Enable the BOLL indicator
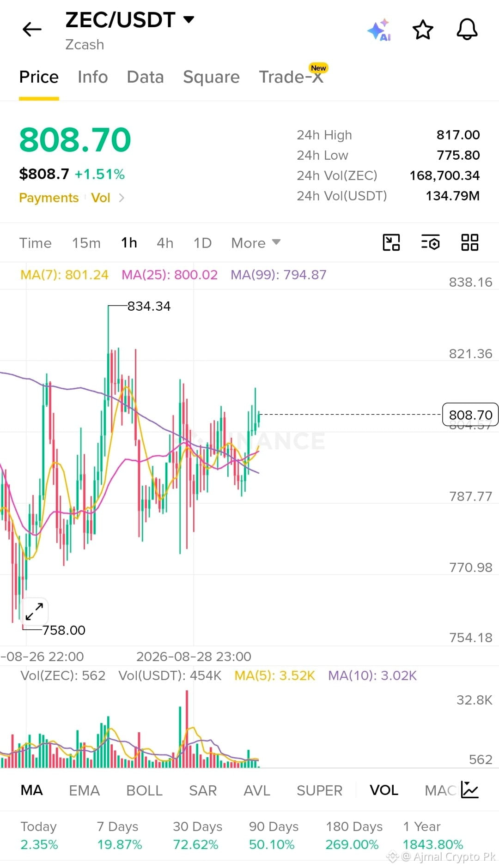499x868 pixels. [x=145, y=790]
